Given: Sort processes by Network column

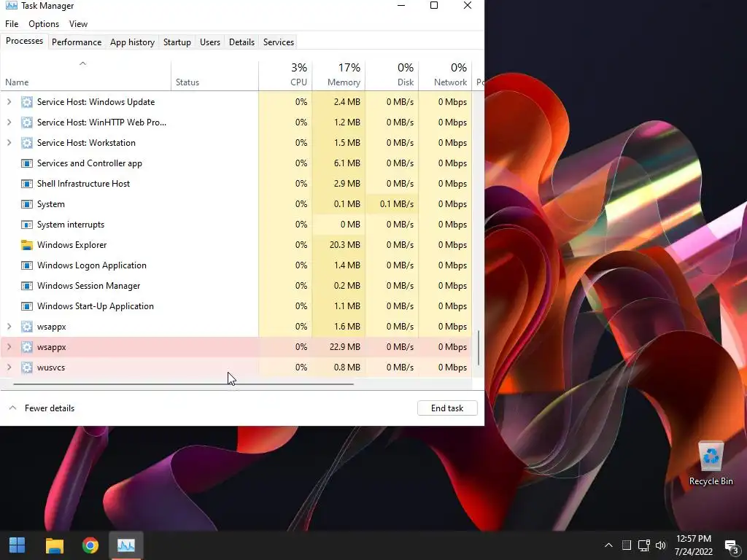Looking at the screenshot, I should point(446,76).
